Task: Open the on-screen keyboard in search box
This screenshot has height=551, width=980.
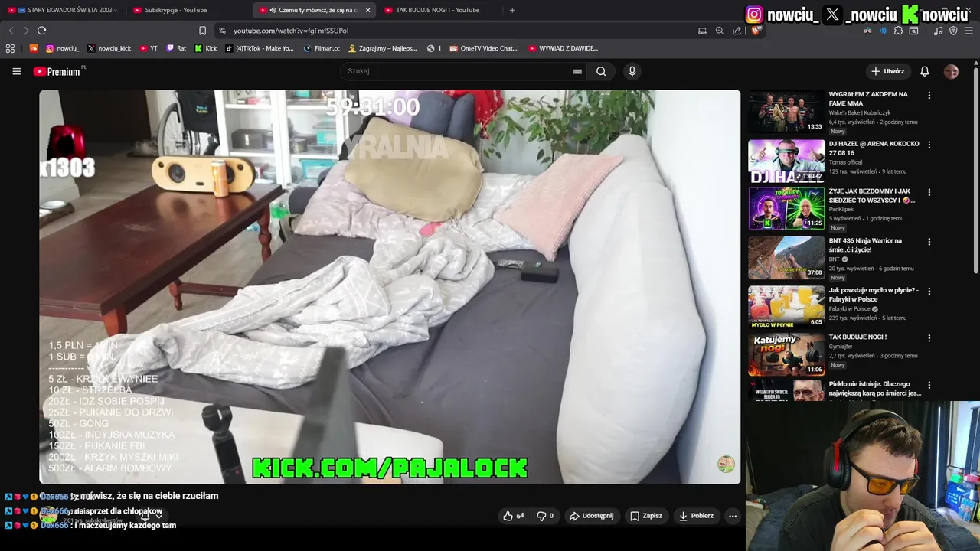Action: 577,71
